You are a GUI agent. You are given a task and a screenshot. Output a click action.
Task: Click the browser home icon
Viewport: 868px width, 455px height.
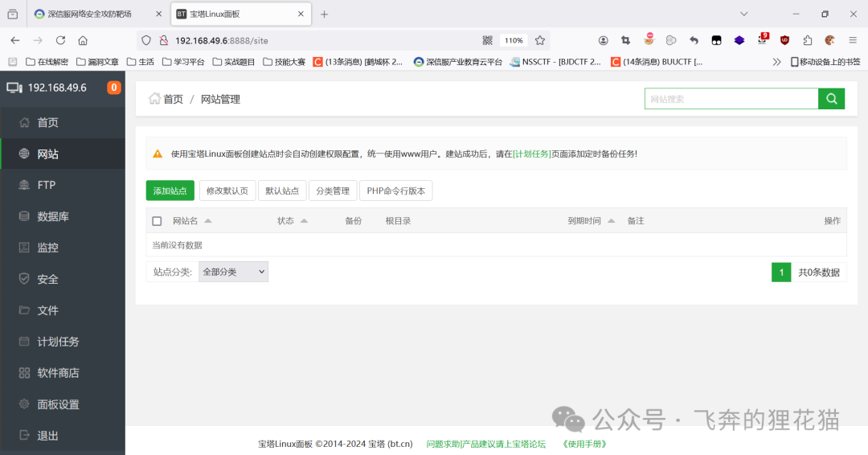pyautogui.click(x=83, y=40)
